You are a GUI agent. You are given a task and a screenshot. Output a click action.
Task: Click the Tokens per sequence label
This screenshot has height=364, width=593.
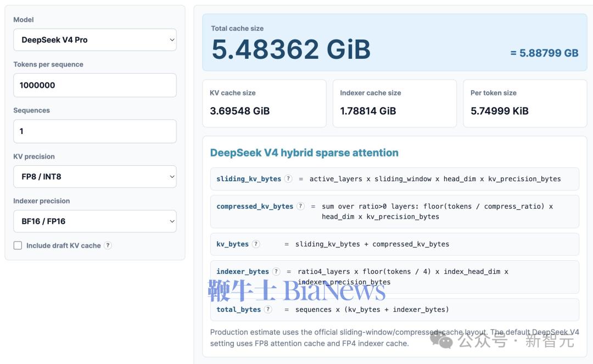[x=48, y=64]
